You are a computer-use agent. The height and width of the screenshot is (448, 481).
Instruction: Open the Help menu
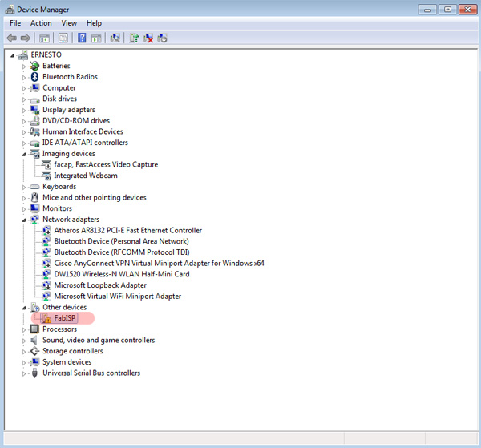(x=94, y=23)
